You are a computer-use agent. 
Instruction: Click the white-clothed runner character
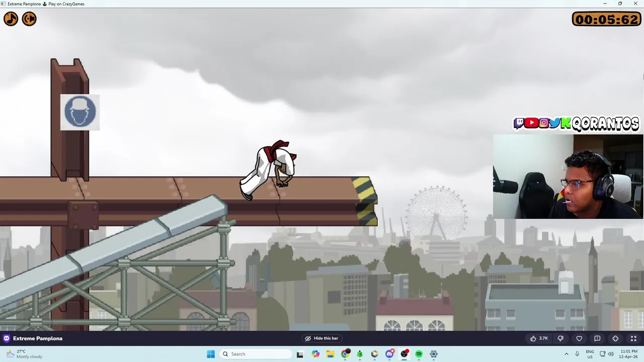pyautogui.click(x=269, y=170)
